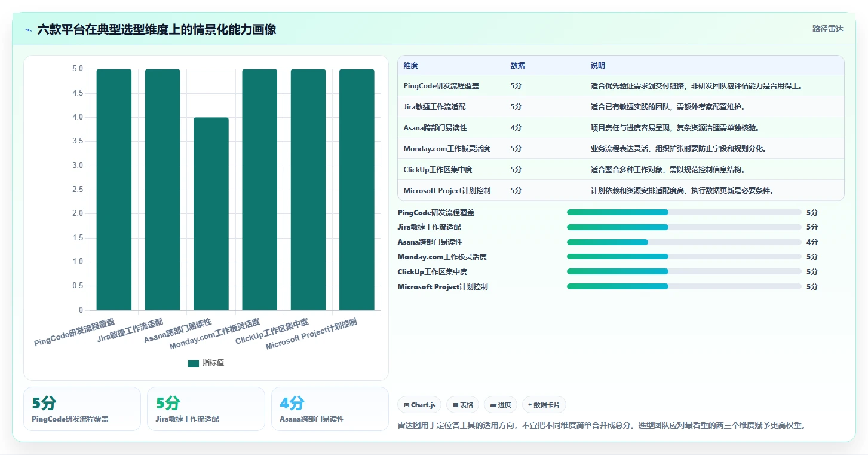Viewport: 868px width, 455px height.
Task: Open the 5分 PingCode研发流程覆盖 data card
Action: 82,409
